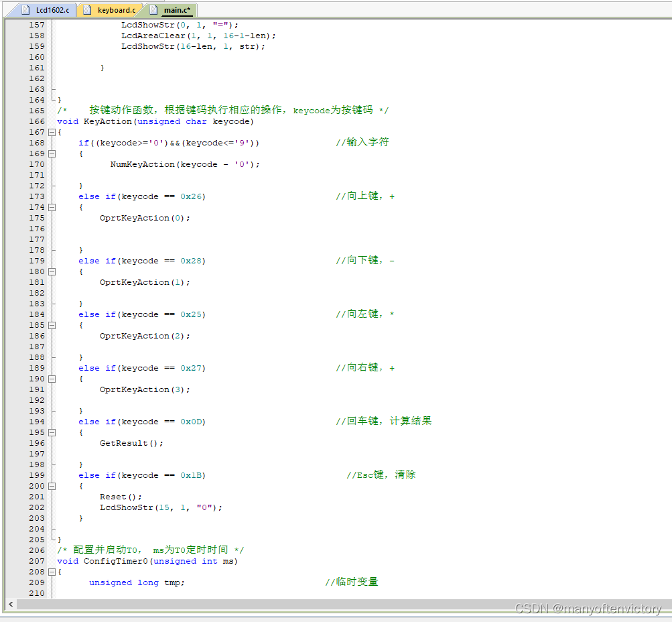Click on 'OprtKeyAction(3);' statement
Image resolution: width=672 pixels, height=622 pixels.
[145, 389]
